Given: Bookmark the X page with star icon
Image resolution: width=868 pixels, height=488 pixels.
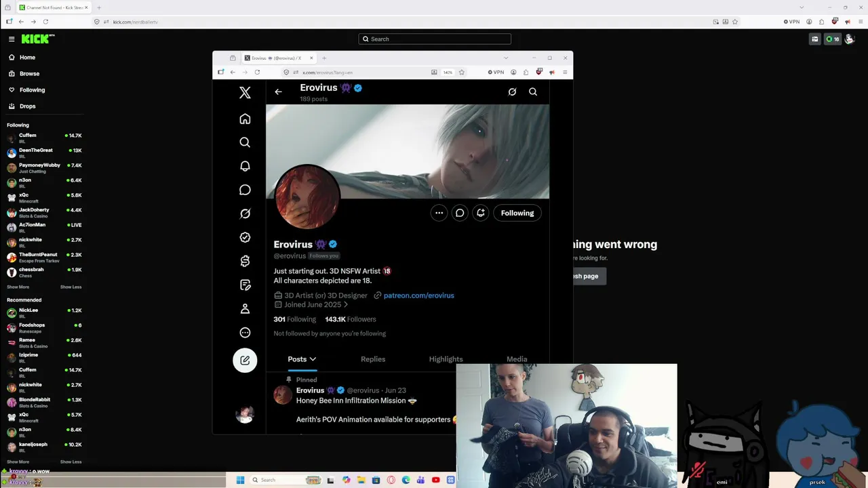Looking at the screenshot, I should [x=462, y=72].
